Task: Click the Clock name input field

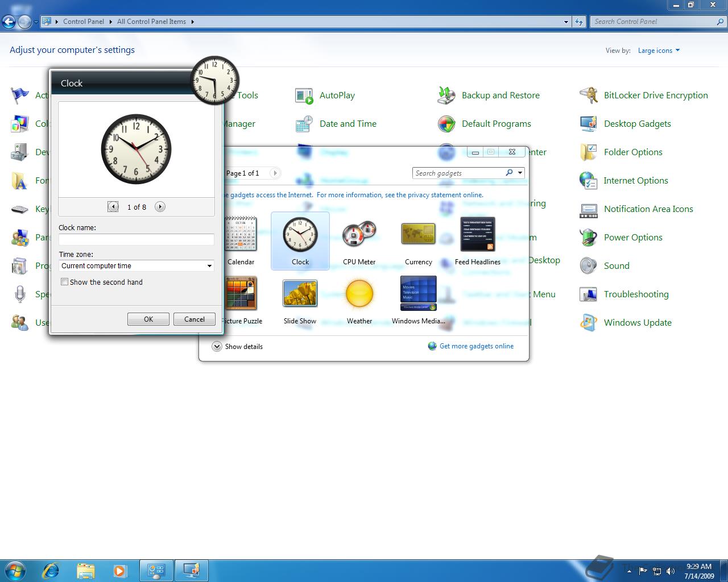Action: pos(136,239)
